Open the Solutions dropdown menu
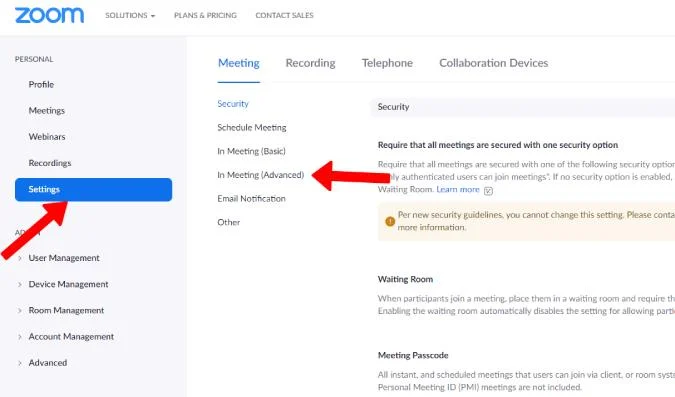 pyautogui.click(x=130, y=16)
